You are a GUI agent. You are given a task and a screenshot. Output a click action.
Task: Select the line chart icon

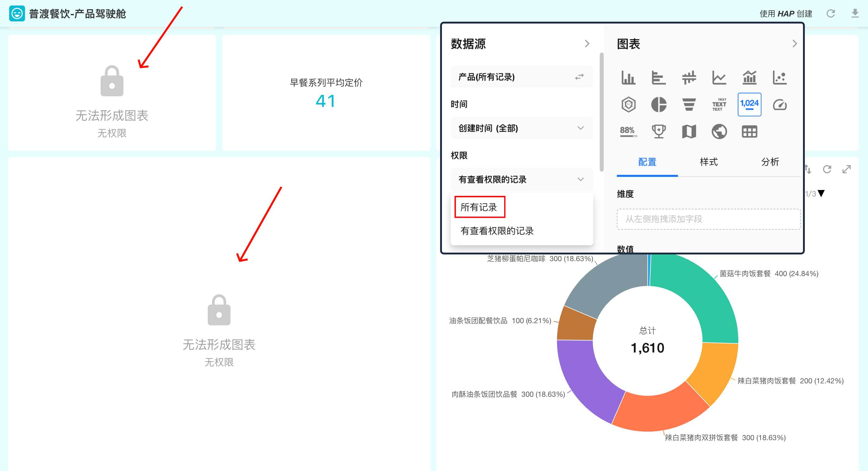click(719, 78)
